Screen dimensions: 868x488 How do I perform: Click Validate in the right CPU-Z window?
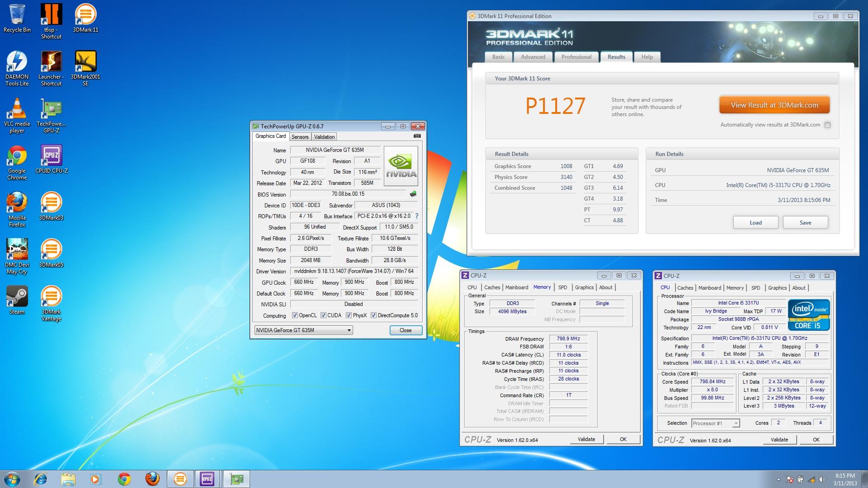pos(779,440)
